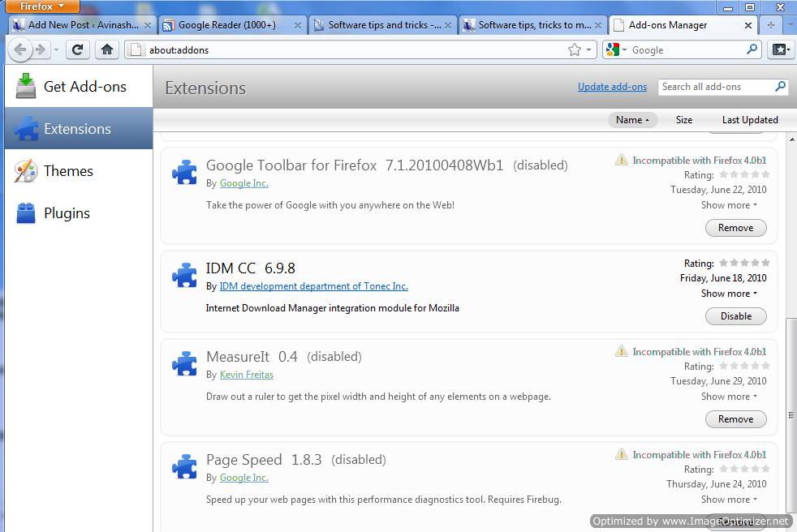Click the IDM CC extension puzzle icon

click(184, 275)
